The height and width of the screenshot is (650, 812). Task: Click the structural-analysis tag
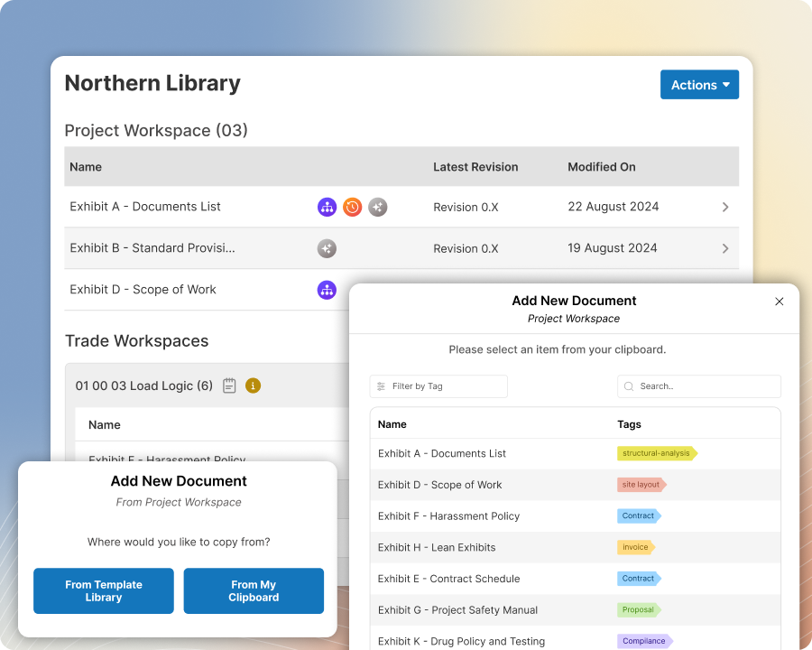pos(657,453)
